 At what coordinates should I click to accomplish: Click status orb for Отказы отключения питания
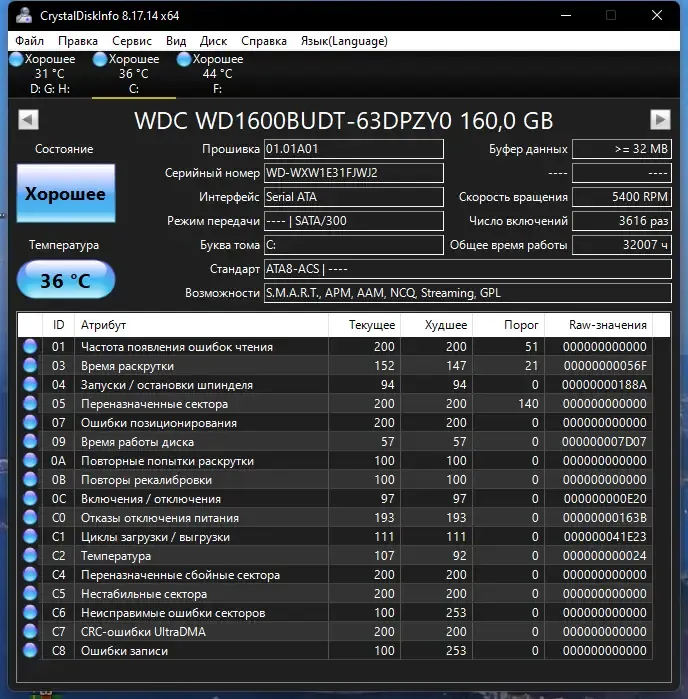pos(30,517)
